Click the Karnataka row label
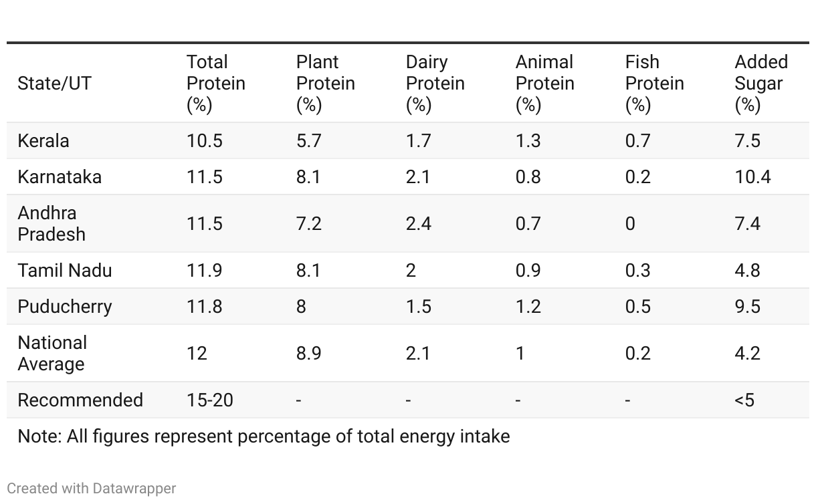The width and height of the screenshot is (816, 504). (x=60, y=177)
